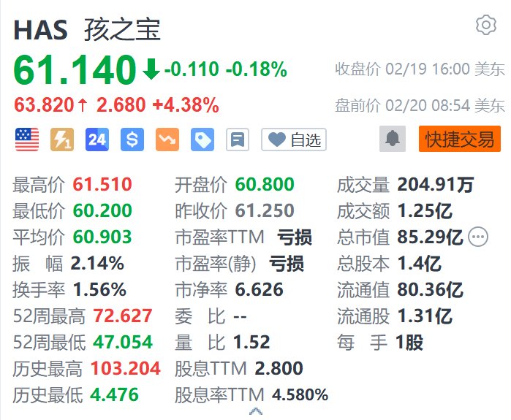Click the orange downward trend icon
511x420 pixels.
[167, 140]
